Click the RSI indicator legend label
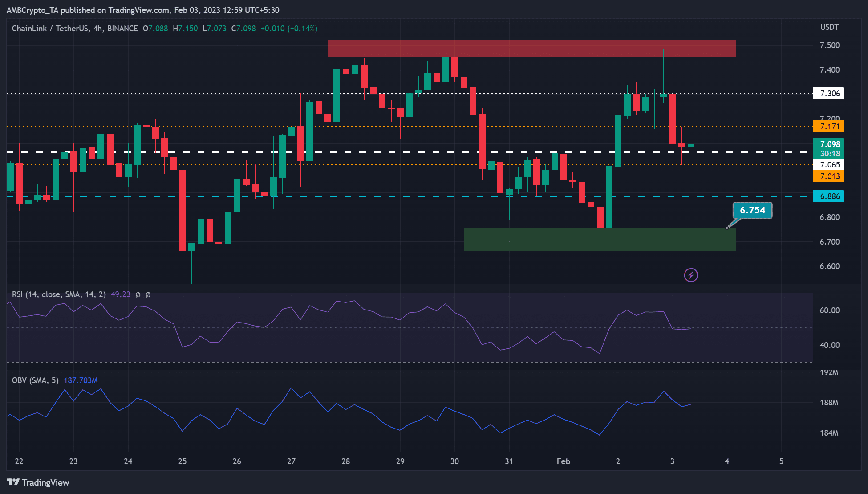 click(59, 294)
